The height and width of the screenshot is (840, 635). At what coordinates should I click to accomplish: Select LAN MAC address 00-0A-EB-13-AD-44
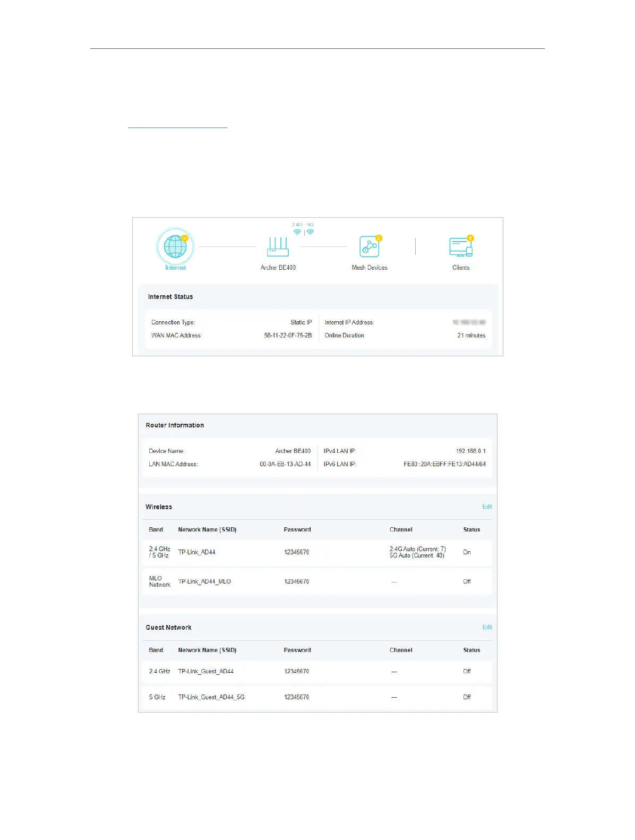(x=285, y=464)
